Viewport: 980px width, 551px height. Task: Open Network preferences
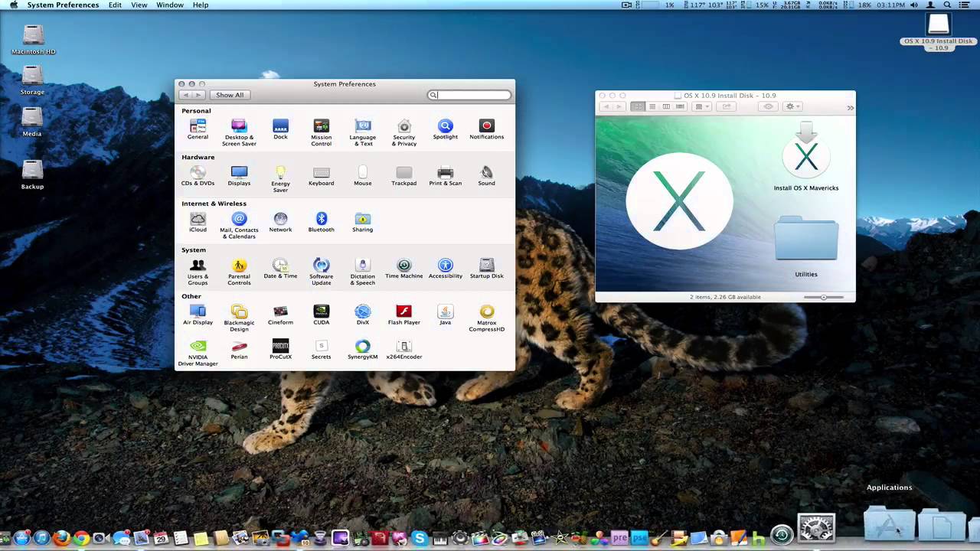pos(280,220)
